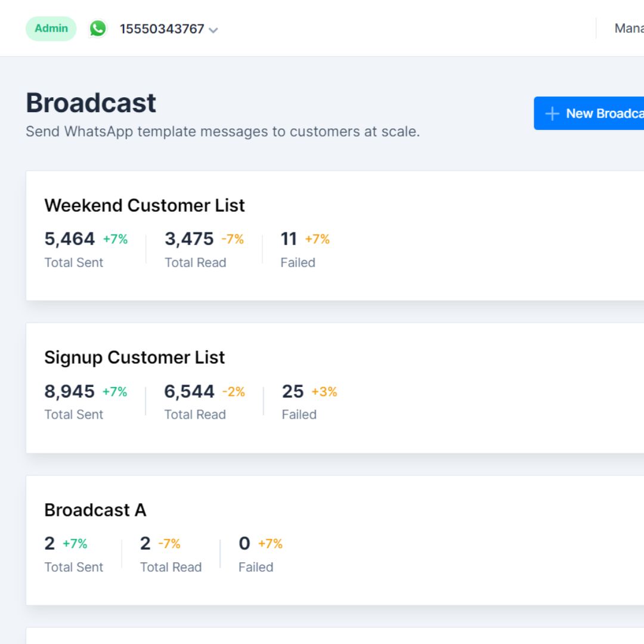Viewport: 644px width, 644px height.
Task: Open the Signup Customer List broadcast
Action: (x=134, y=357)
